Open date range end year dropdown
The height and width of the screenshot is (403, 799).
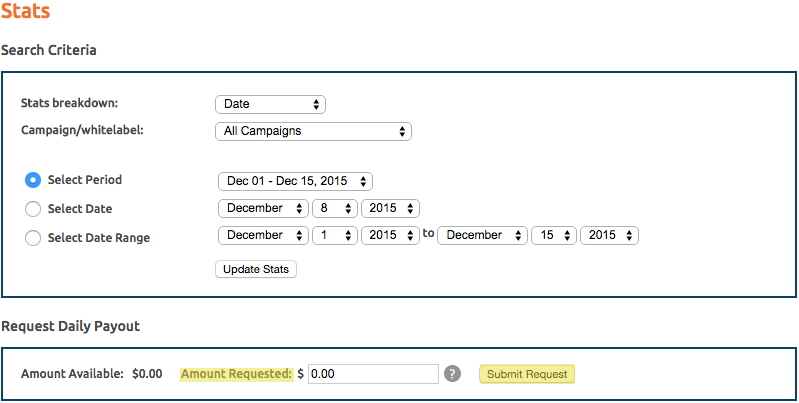click(x=609, y=236)
